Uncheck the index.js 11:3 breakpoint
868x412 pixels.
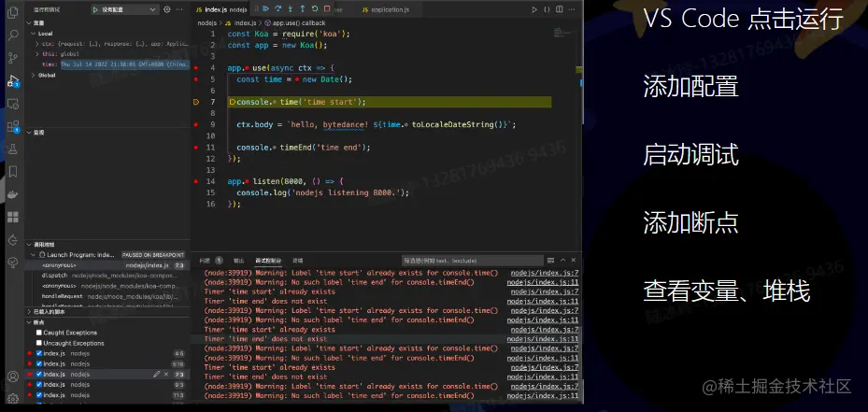click(x=38, y=395)
